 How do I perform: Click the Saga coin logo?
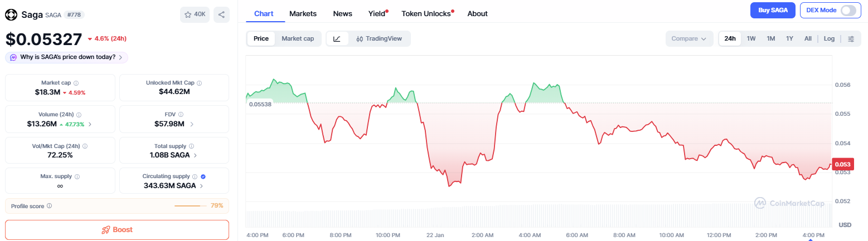pos(11,14)
